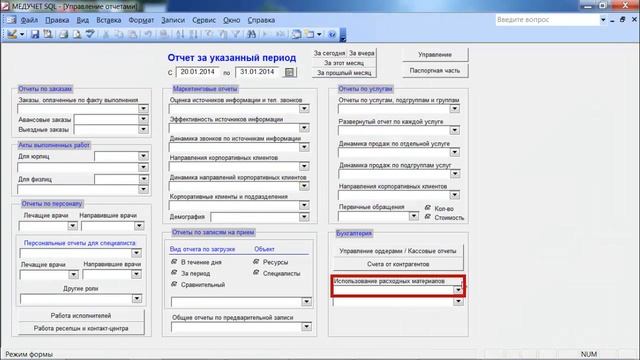Open 'Первичные обращения' dropdown

[414, 216]
